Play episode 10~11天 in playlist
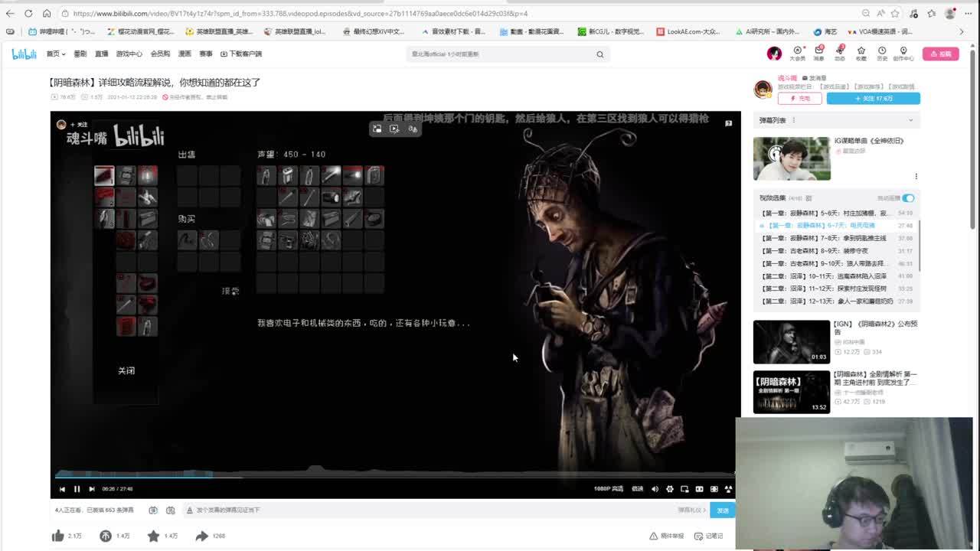The width and height of the screenshot is (980, 551). coord(837,276)
